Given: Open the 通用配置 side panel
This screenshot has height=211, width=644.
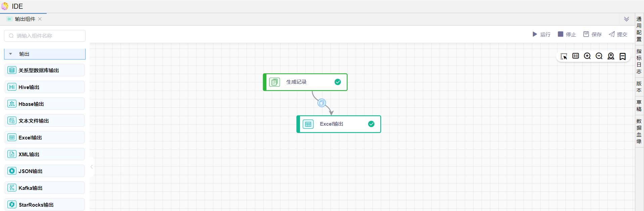Looking at the screenshot, I should point(639,29).
